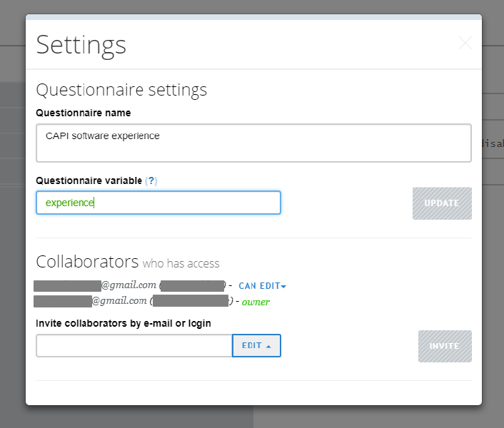
Task: Click the "Invite collaborators by e-mail or login" label
Action: click(x=124, y=324)
